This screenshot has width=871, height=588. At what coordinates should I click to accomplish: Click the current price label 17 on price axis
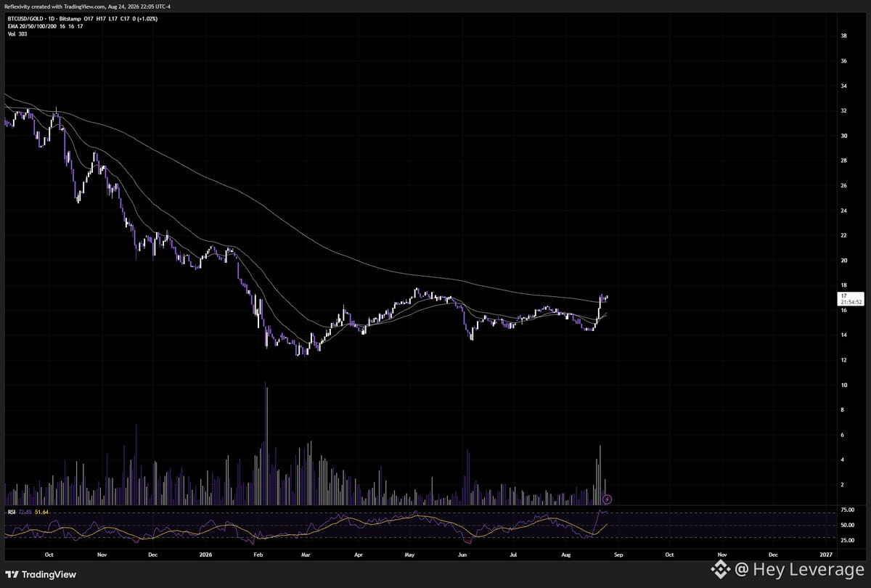coord(843,296)
